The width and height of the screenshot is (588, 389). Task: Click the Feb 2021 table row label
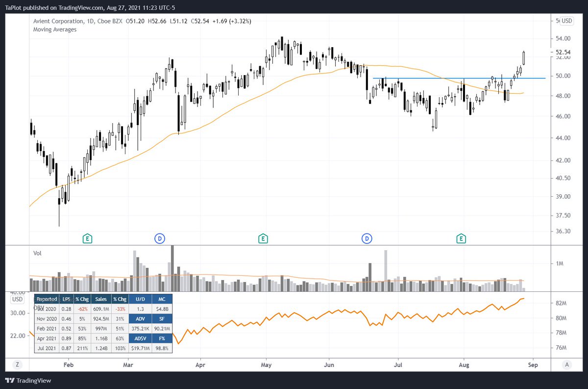46,329
